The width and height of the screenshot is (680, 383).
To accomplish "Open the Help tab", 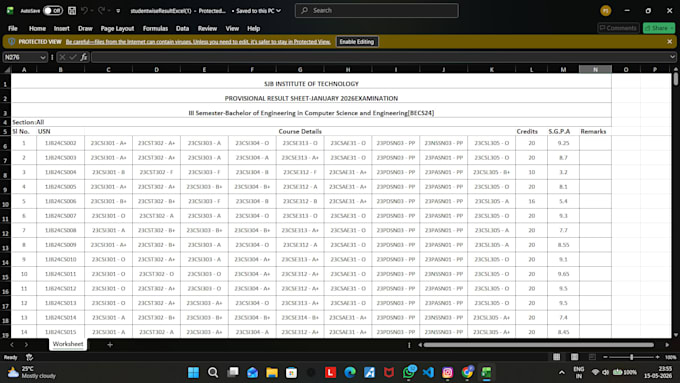I will 253,28.
